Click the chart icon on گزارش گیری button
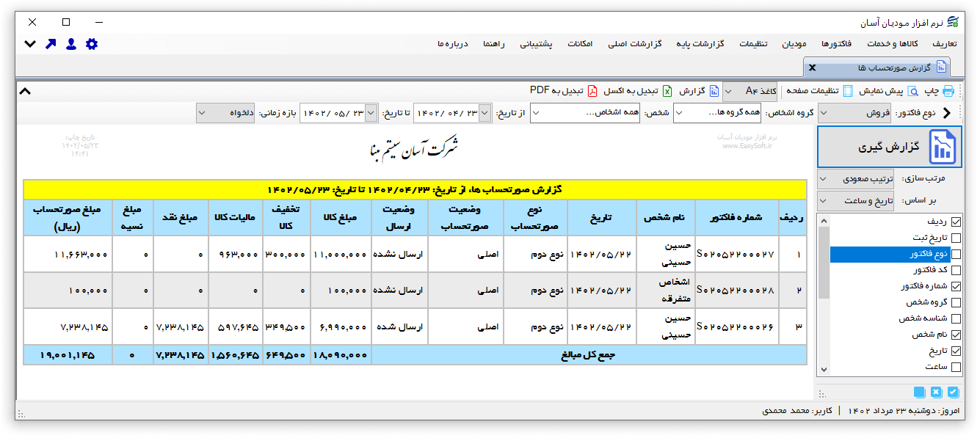This screenshot has width=980, height=438. tap(942, 147)
